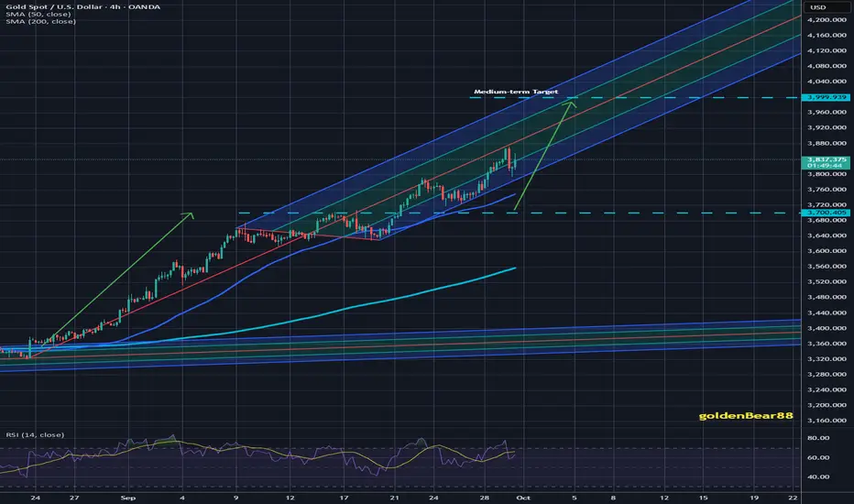
Task: Click the 3,600.000 price axis value
Action: point(827,251)
